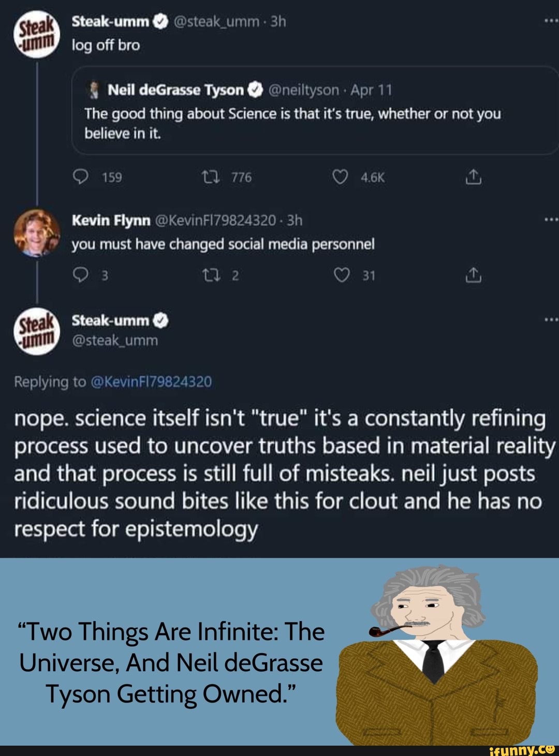Image resolution: width=559 pixels, height=756 pixels.
Task: Open the @KevinFl79824320 mention link
Action: coord(151,382)
